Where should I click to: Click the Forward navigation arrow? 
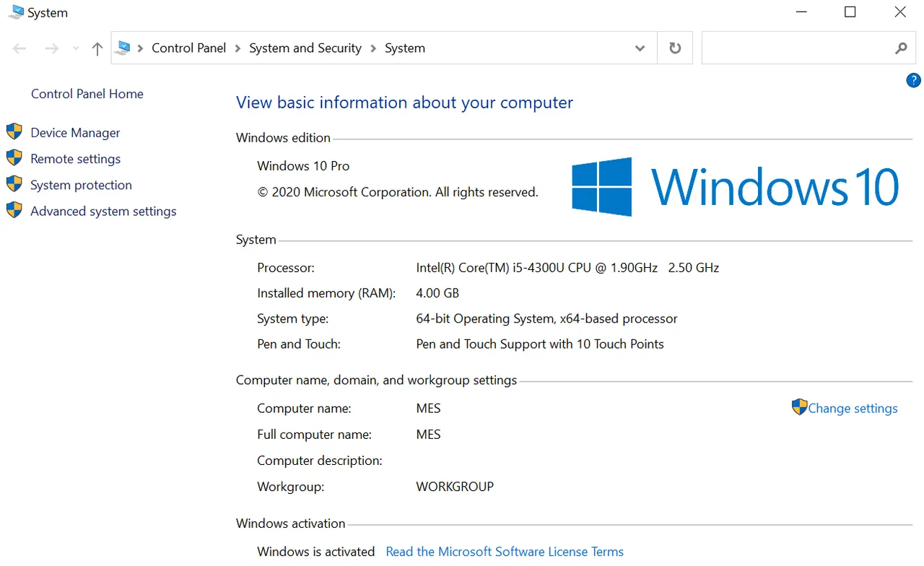(51, 48)
